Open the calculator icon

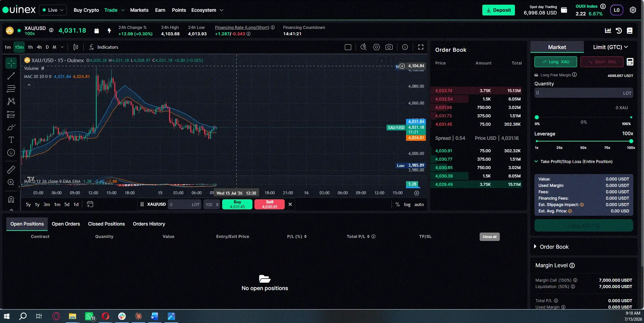tap(630, 62)
